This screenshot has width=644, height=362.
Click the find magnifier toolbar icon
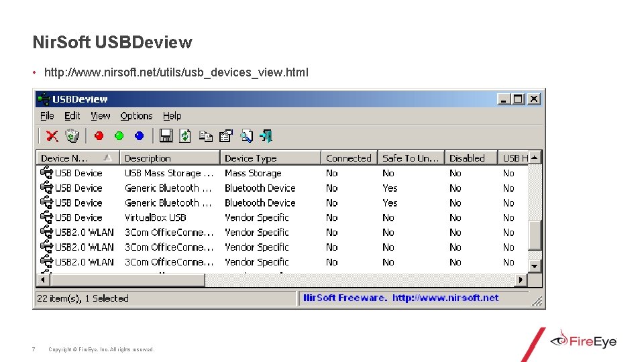[246, 136]
